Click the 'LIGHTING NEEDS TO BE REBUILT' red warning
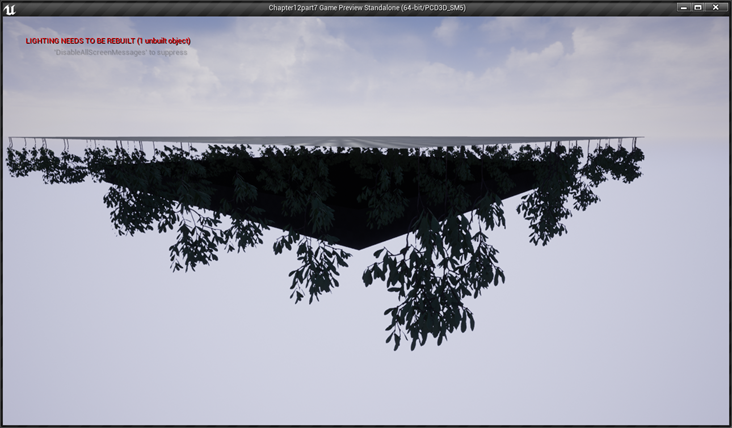This screenshot has height=428, width=732. pyautogui.click(x=108, y=41)
